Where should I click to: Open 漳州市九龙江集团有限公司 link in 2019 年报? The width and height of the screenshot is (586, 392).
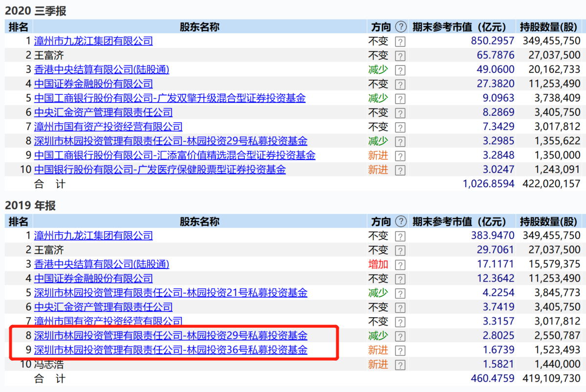(93, 236)
